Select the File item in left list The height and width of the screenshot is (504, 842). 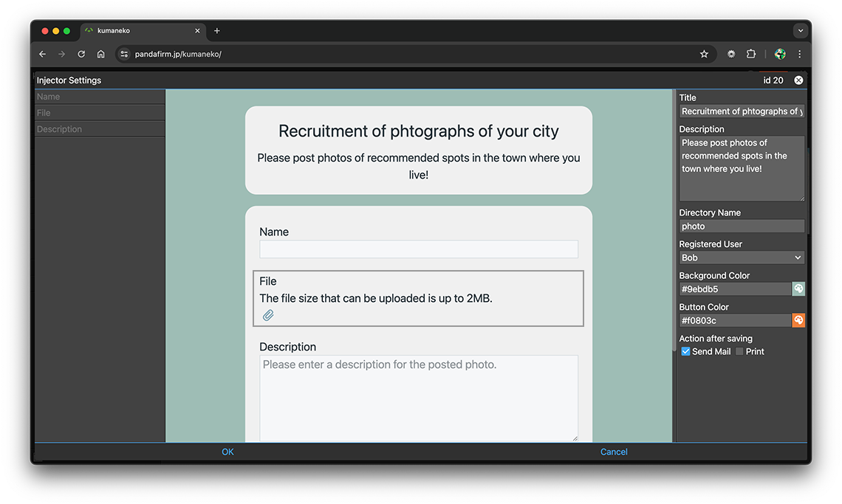pyautogui.click(x=100, y=113)
